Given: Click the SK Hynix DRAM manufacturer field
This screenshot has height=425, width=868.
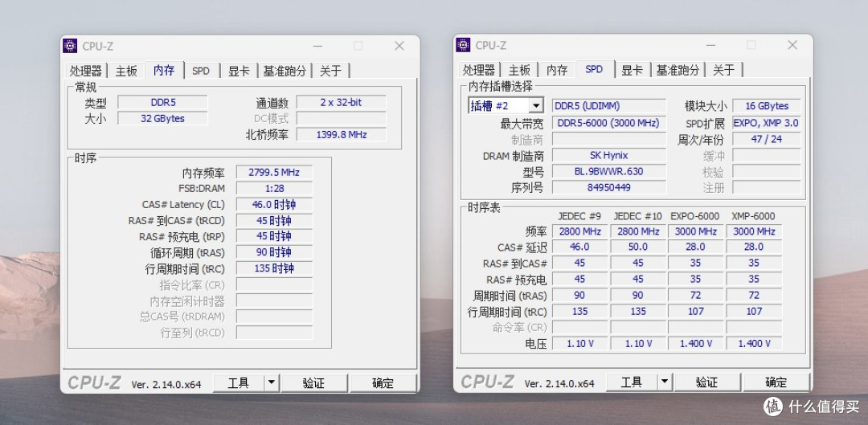Looking at the screenshot, I should (x=609, y=156).
